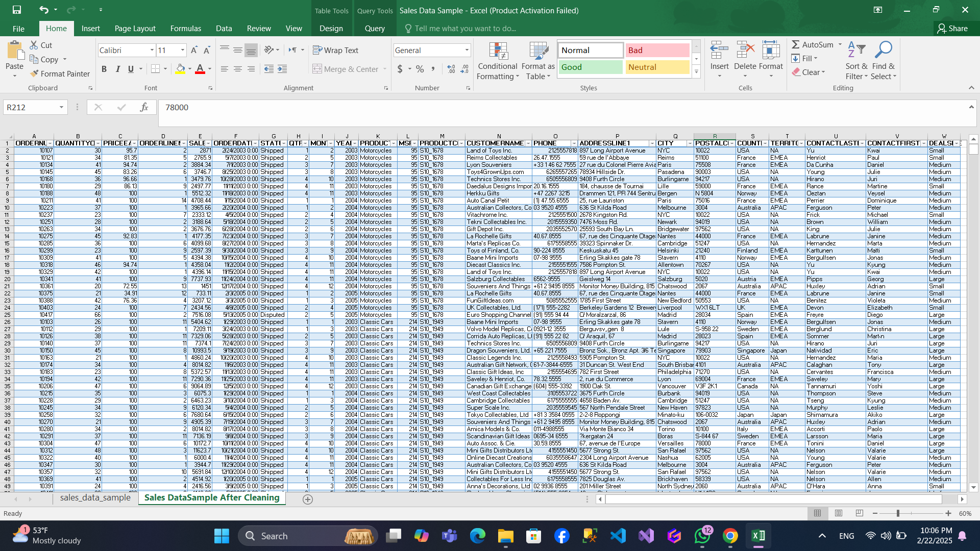Switch to the Insert tab
This screenshot has width=980, height=551.
(x=90, y=29)
